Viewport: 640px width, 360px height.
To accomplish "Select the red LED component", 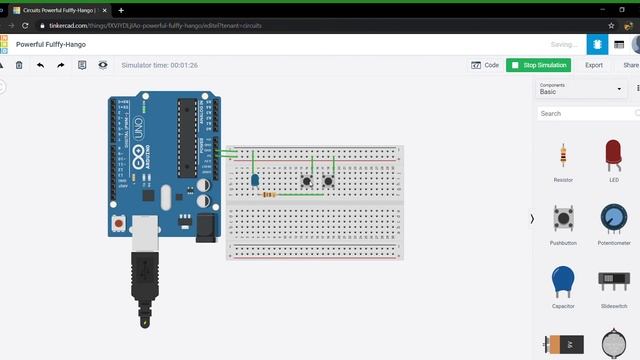I will pyautogui.click(x=613, y=160).
